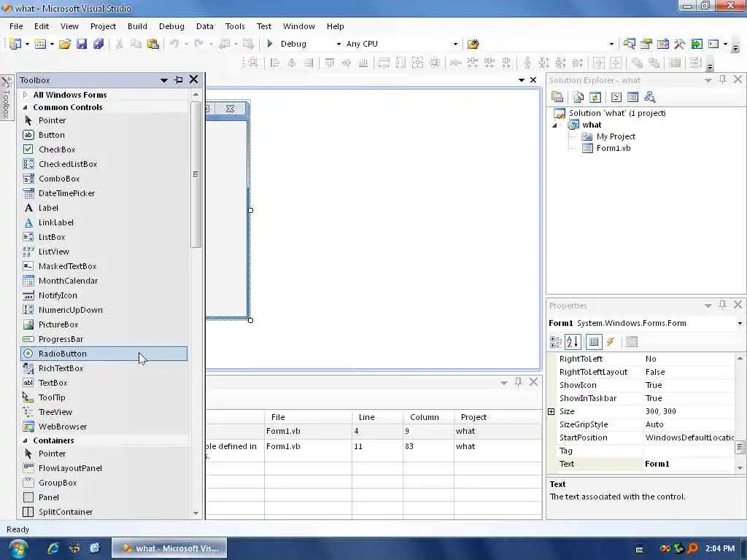This screenshot has width=747, height=560.
Task: Collapse the Common Controls group
Action: [x=26, y=108]
